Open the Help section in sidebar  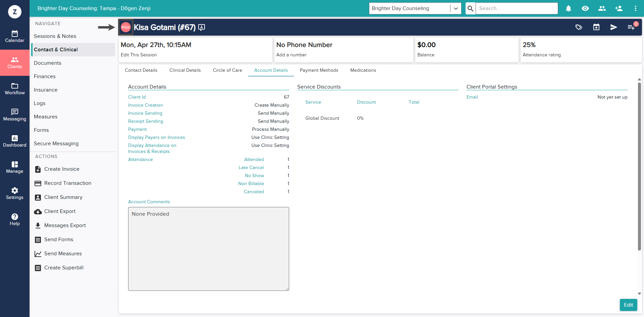point(15,220)
